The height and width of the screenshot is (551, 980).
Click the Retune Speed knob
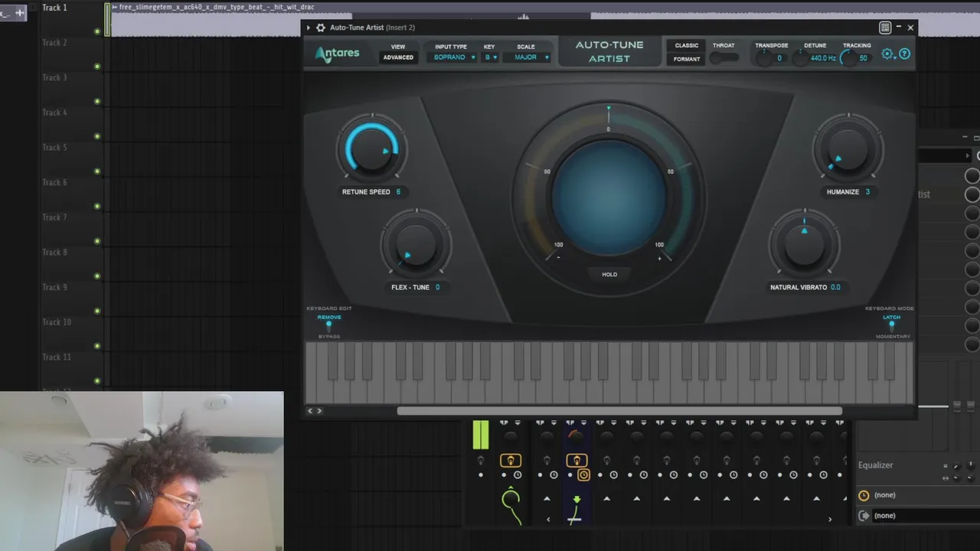372,148
